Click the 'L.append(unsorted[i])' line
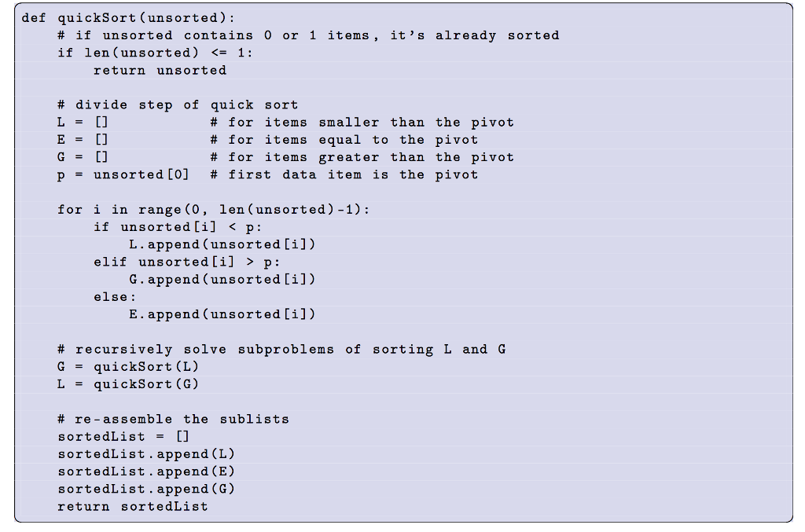This screenshot has height=532, width=805. [222, 244]
